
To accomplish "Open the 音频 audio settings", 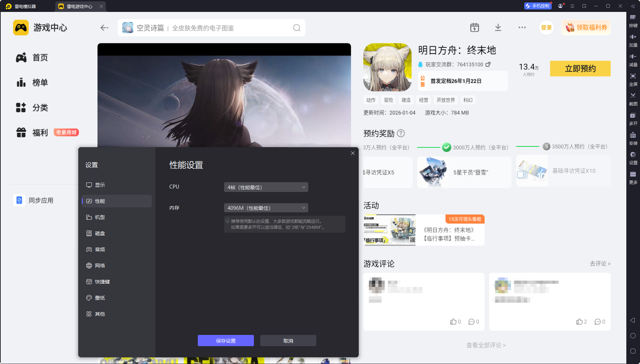I will point(117,249).
